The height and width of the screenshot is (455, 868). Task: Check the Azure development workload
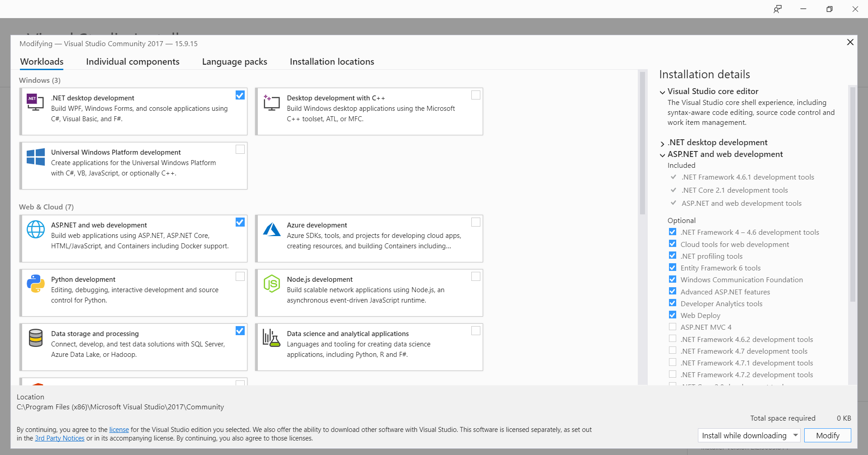(x=476, y=222)
